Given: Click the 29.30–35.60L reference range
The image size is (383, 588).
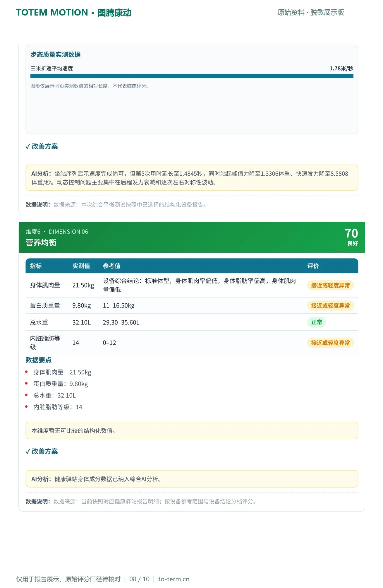Looking at the screenshot, I should (x=121, y=322).
